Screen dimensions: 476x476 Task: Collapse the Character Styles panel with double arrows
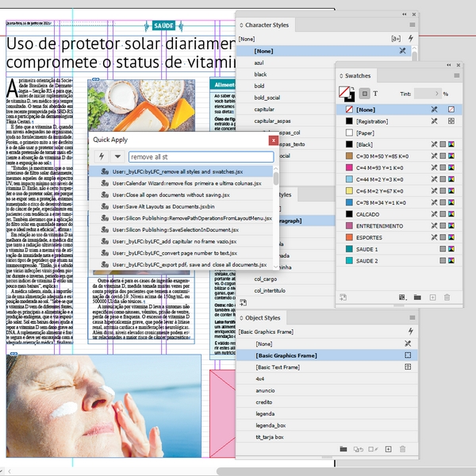tap(405, 14)
